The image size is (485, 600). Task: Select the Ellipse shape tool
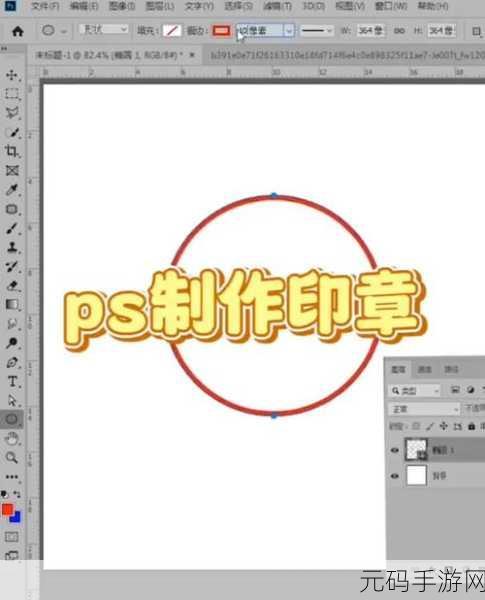pos(11,419)
